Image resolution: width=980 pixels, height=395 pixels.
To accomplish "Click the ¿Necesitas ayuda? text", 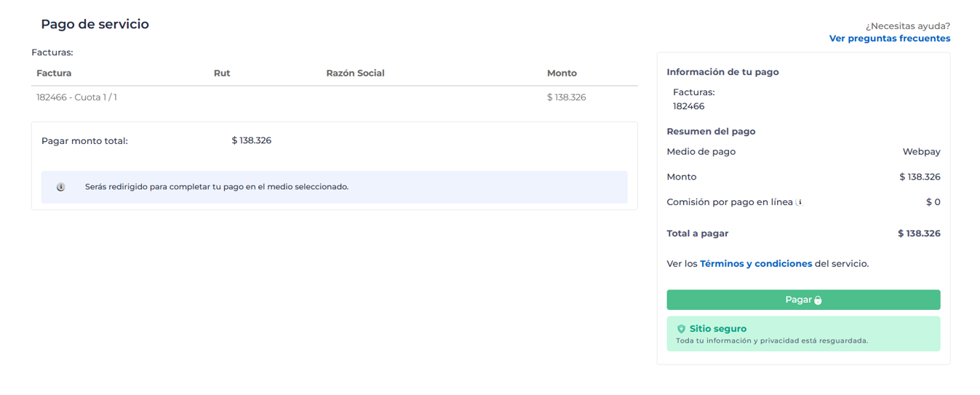I will (907, 26).
